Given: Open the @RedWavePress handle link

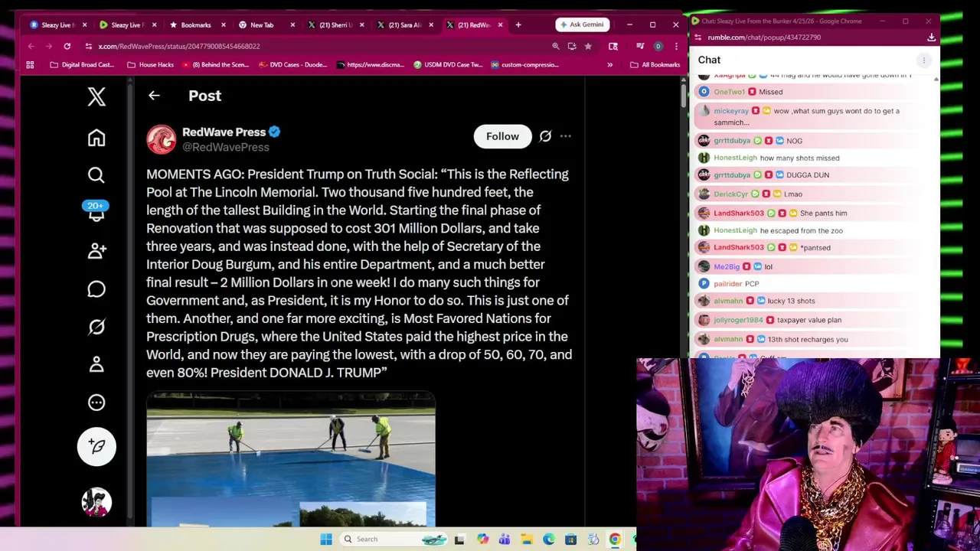Looking at the screenshot, I should [x=226, y=147].
